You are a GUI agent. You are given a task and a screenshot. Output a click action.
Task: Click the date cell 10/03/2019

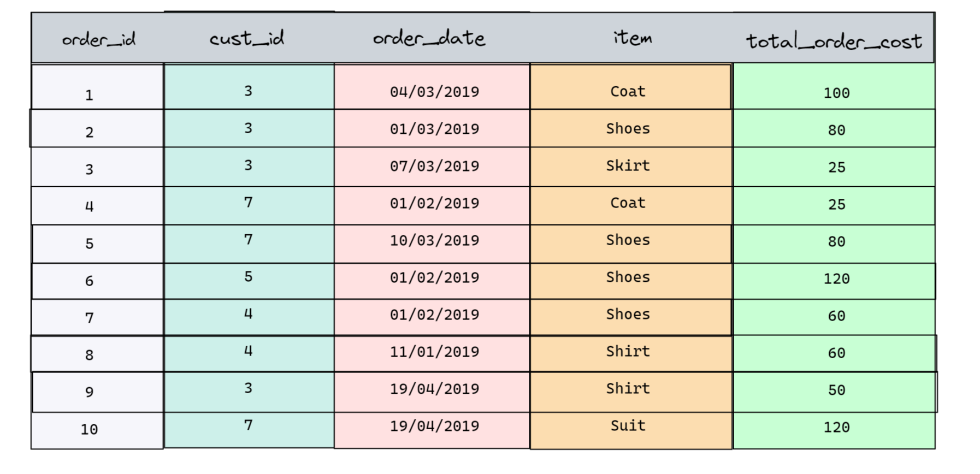click(432, 244)
